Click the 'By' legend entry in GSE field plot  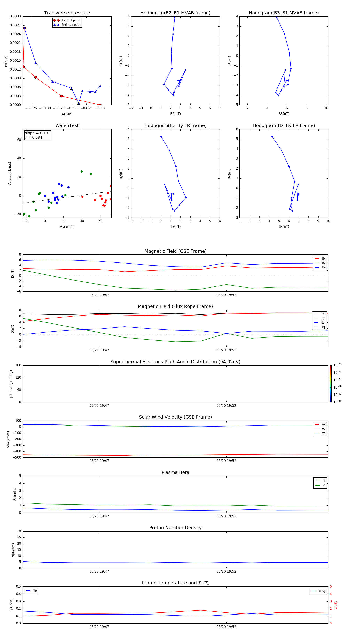pyautogui.click(x=320, y=263)
